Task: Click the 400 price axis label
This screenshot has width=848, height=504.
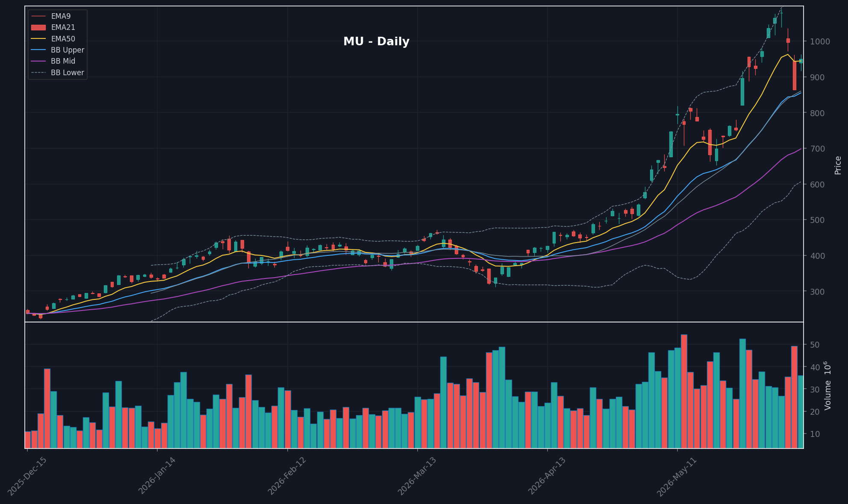Action: coord(817,256)
